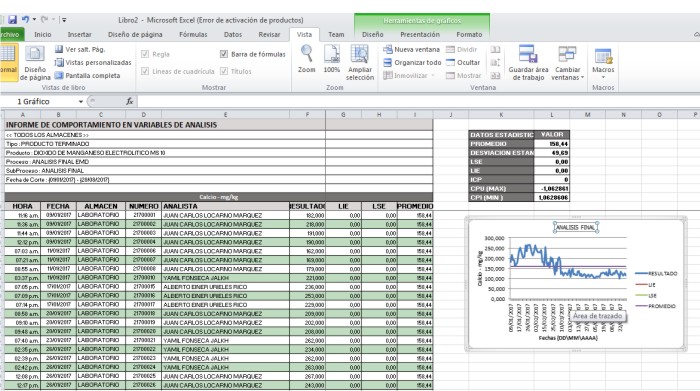Viewport: 700px width, 391px height.
Task: Click the DESVIACION ESTAN label cell
Action: (501, 153)
